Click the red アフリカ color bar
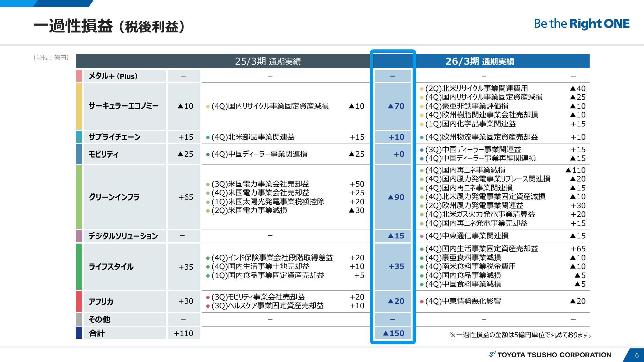Viewport: 644px width, 362px height. [79, 302]
